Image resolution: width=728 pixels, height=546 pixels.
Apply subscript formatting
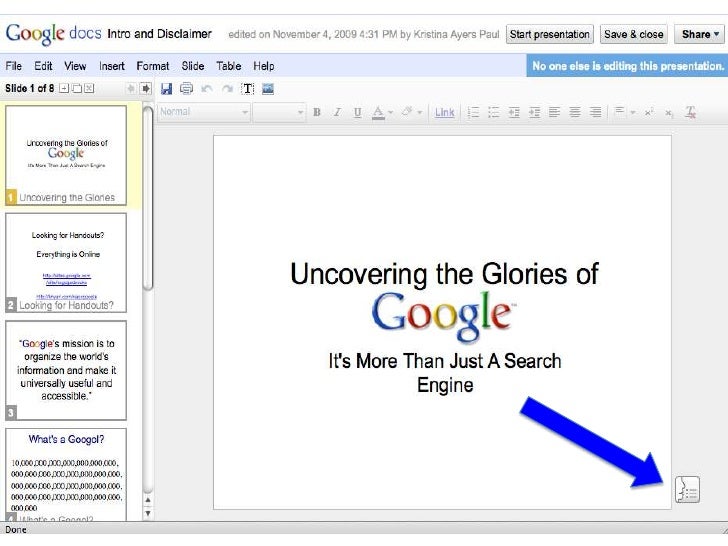tap(669, 112)
